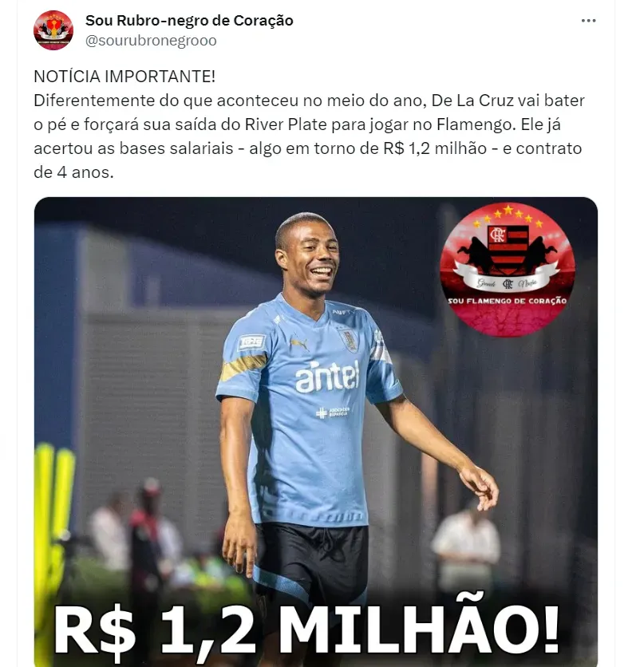Image resolution: width=644 pixels, height=667 pixels.
Task: Click the Sou Rubro-negro de Coração profile avatar
Action: [53, 30]
